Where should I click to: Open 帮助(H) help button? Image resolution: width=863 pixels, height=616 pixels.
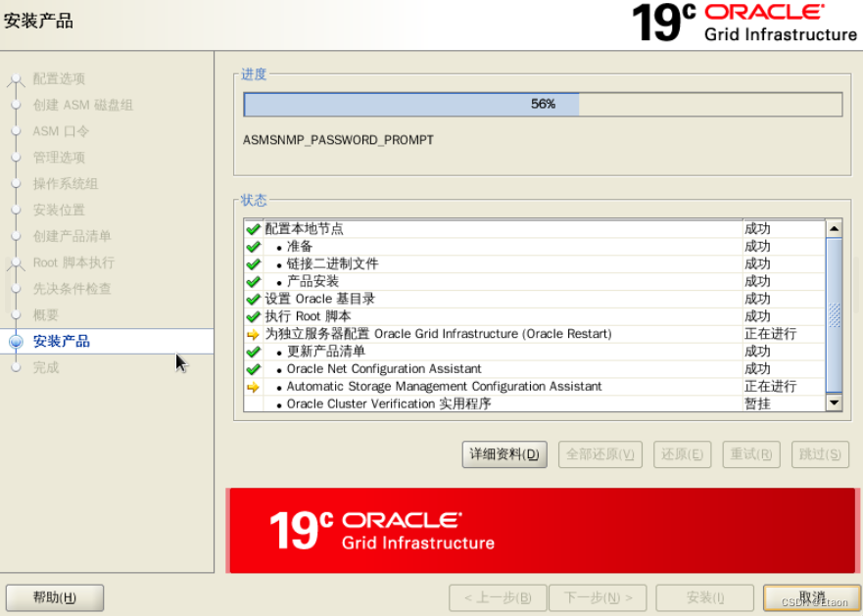(x=55, y=597)
